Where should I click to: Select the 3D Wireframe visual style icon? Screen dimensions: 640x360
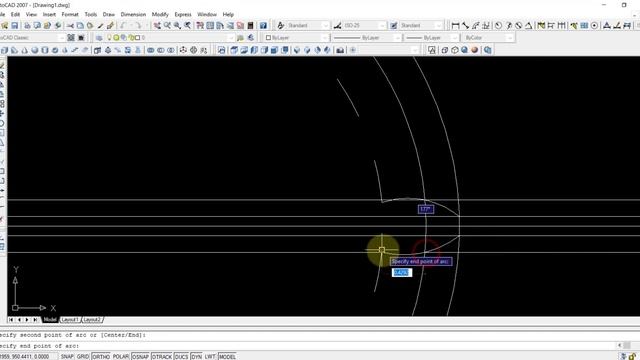(444, 50)
